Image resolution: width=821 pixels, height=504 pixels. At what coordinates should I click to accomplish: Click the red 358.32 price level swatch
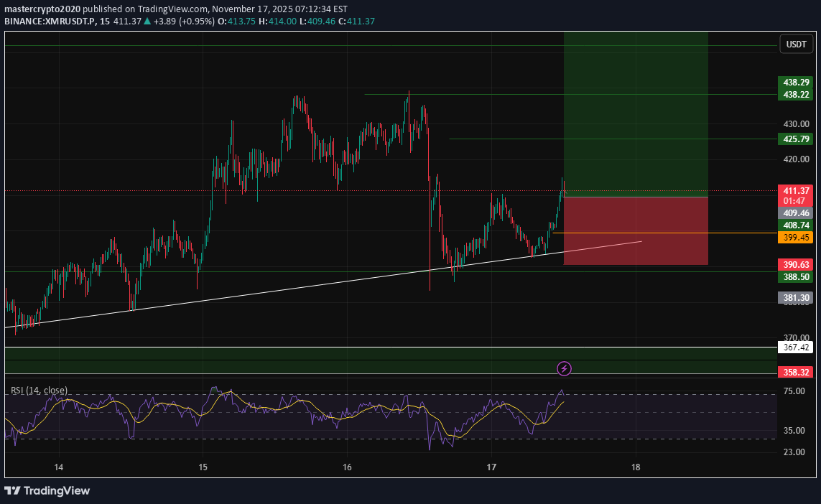(794, 372)
